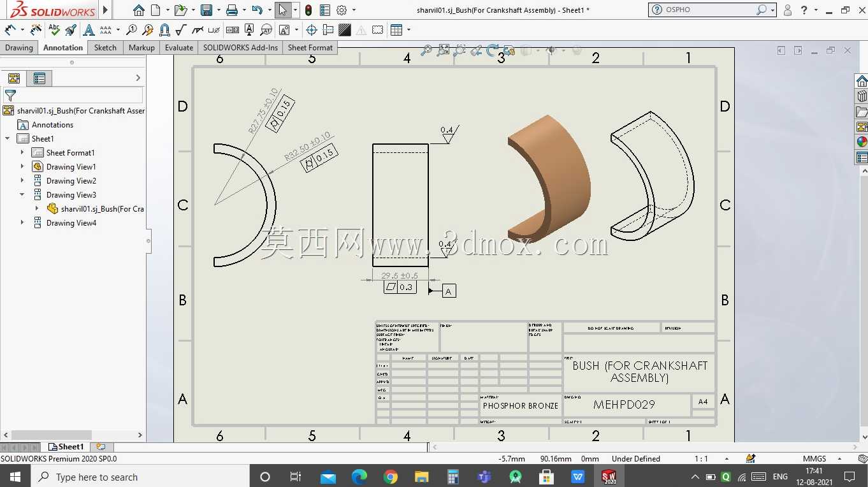
Task: Open the Design Library tab in the task pane
Action: [x=862, y=96]
